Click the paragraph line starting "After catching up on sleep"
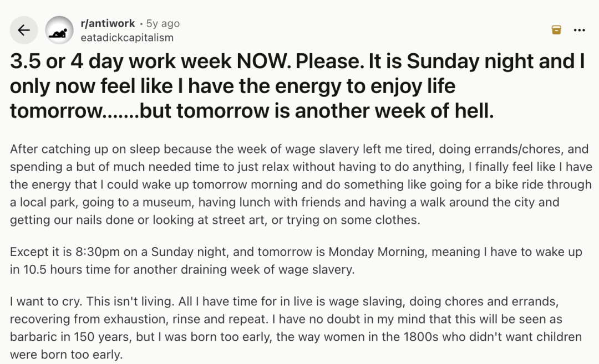Screen dimensions: 599x364 click(x=298, y=149)
